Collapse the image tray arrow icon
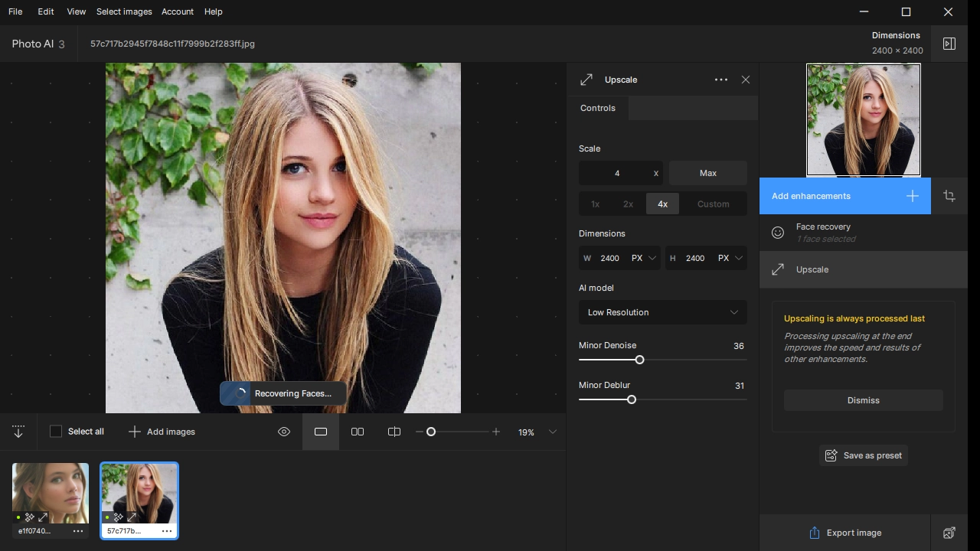The height and width of the screenshot is (551, 980). tap(18, 432)
